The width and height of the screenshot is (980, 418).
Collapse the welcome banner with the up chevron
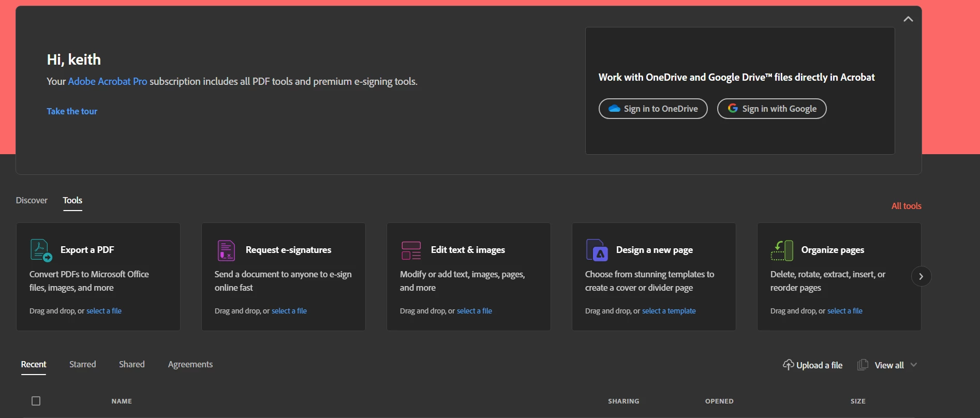pos(908,19)
